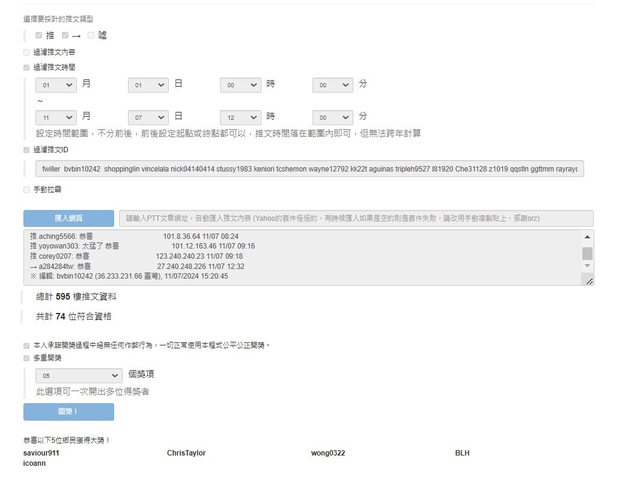The image size is (640, 479).
Task: Toggle the 推 comment type checkbox
Action: pos(39,35)
